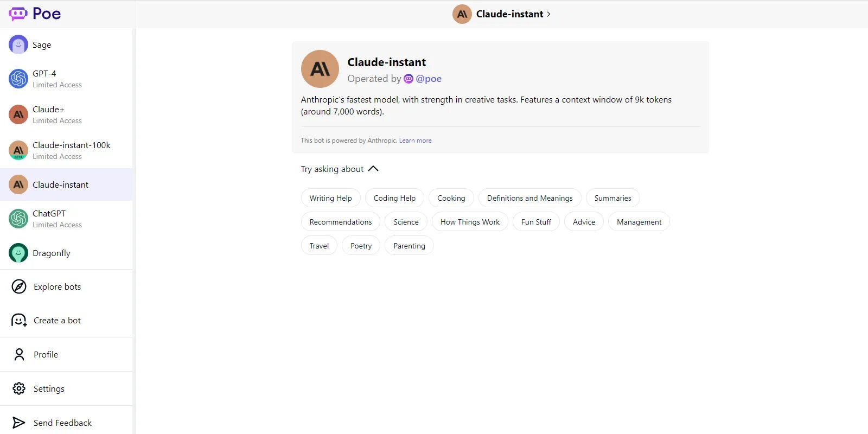Click the Send Feedback paper-plane icon
Viewport: 868px width, 434px height.
click(x=19, y=423)
